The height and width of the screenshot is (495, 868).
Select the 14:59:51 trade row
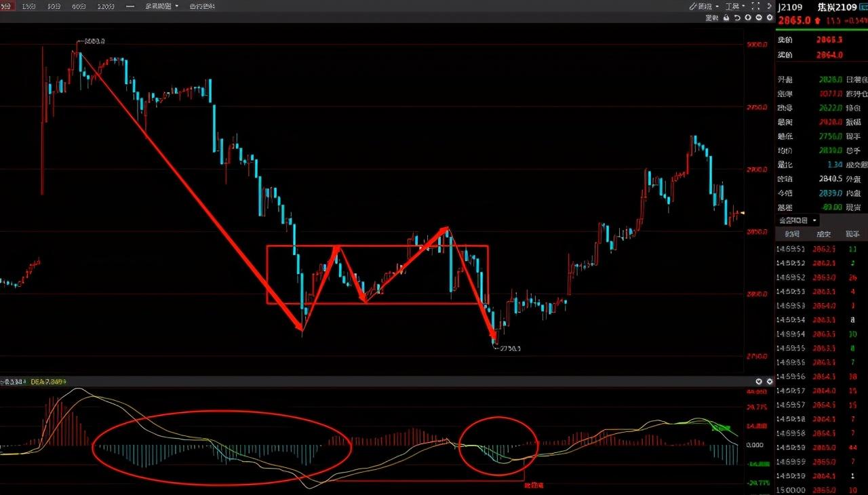point(821,249)
